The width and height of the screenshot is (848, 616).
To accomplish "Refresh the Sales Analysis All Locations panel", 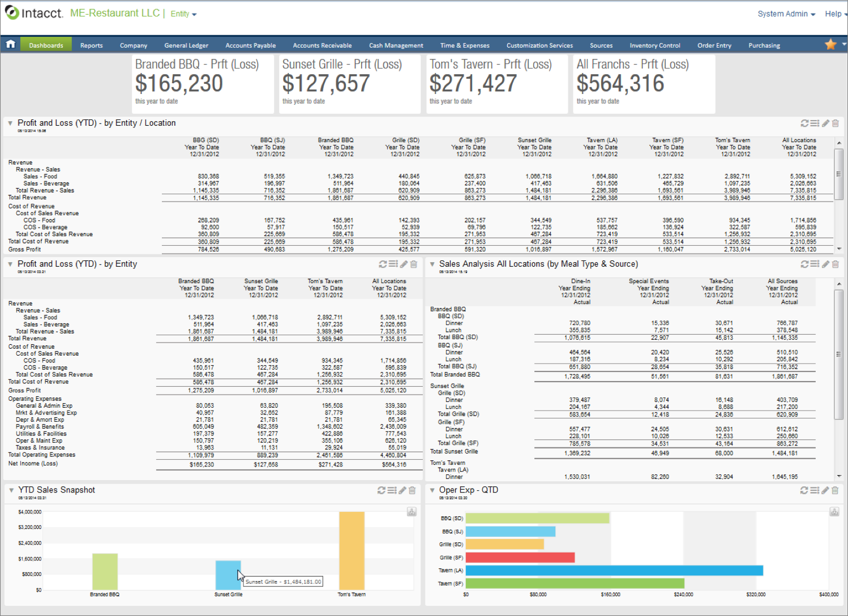I will coord(804,264).
